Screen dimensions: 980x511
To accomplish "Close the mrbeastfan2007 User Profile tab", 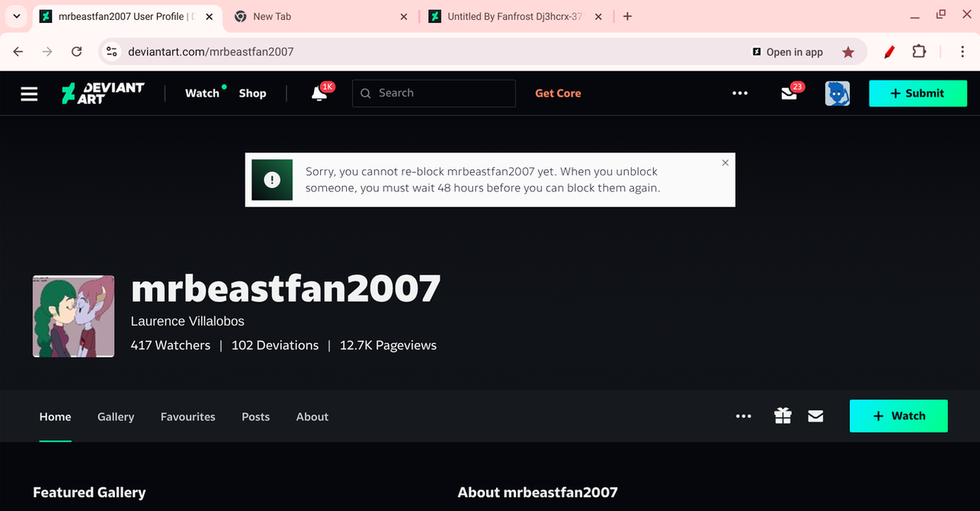I will 211,16.
